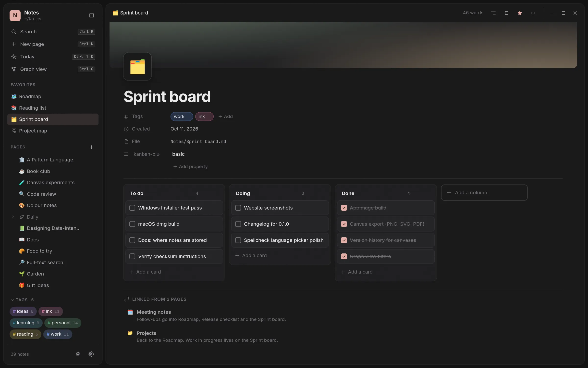The width and height of the screenshot is (588, 368).
Task: Open Canvas experiments page
Action: [53, 183]
